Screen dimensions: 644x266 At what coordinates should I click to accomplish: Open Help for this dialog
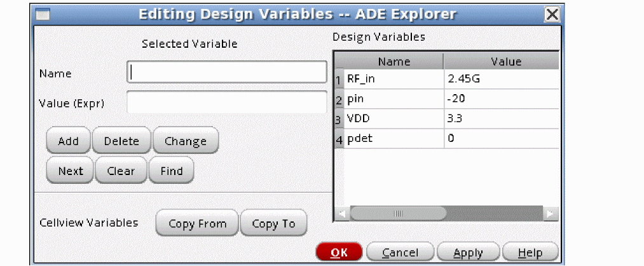530,253
